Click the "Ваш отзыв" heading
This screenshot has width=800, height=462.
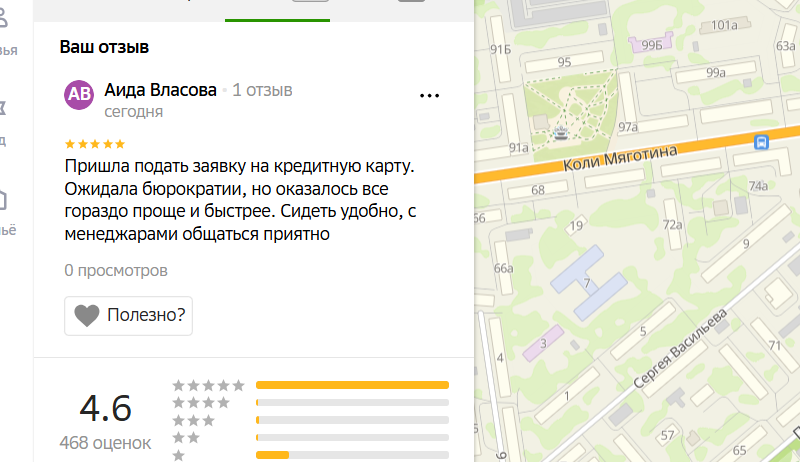click(x=104, y=47)
